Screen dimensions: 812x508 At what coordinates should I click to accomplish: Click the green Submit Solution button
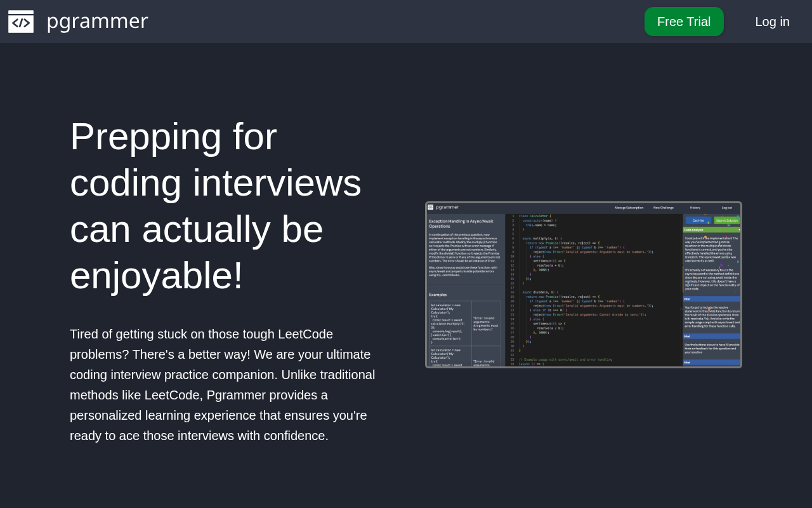tap(727, 220)
